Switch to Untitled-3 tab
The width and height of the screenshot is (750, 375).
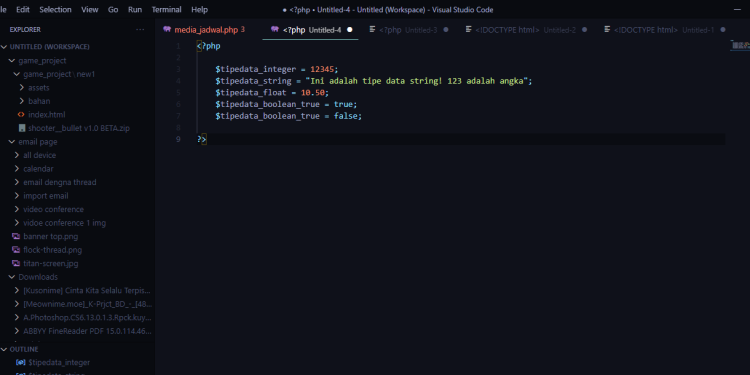(408, 30)
